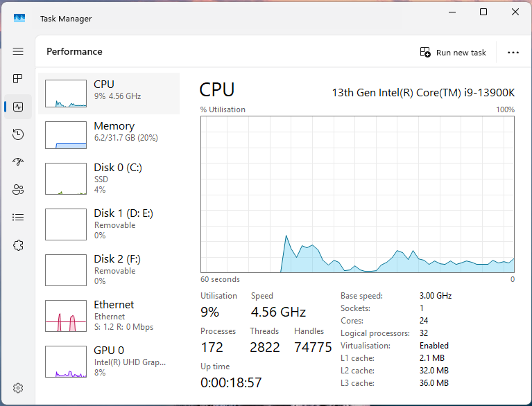Image resolution: width=532 pixels, height=406 pixels.
Task: Select the Performance page icon
Action: 18,107
